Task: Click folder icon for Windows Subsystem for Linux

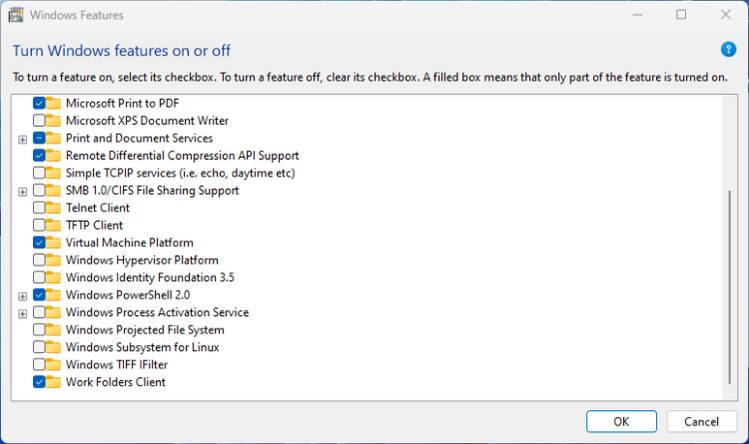Action: (x=54, y=347)
